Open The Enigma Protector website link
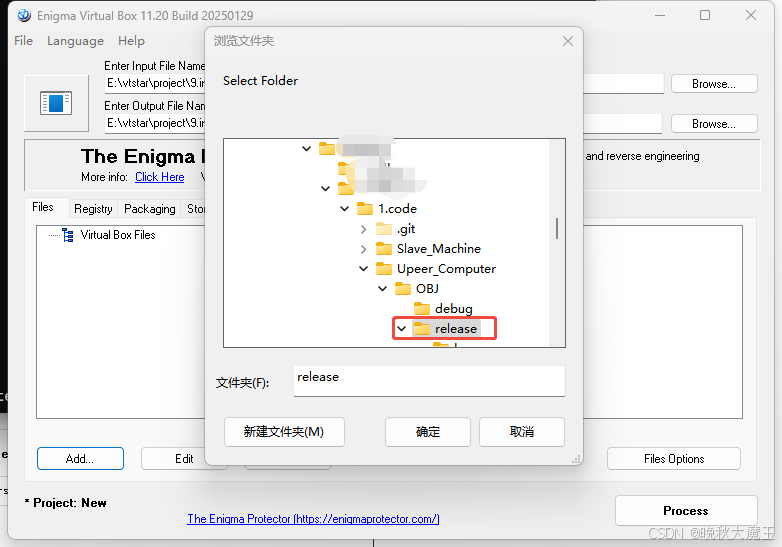Screen dimensions: 782x547 pos(313,519)
